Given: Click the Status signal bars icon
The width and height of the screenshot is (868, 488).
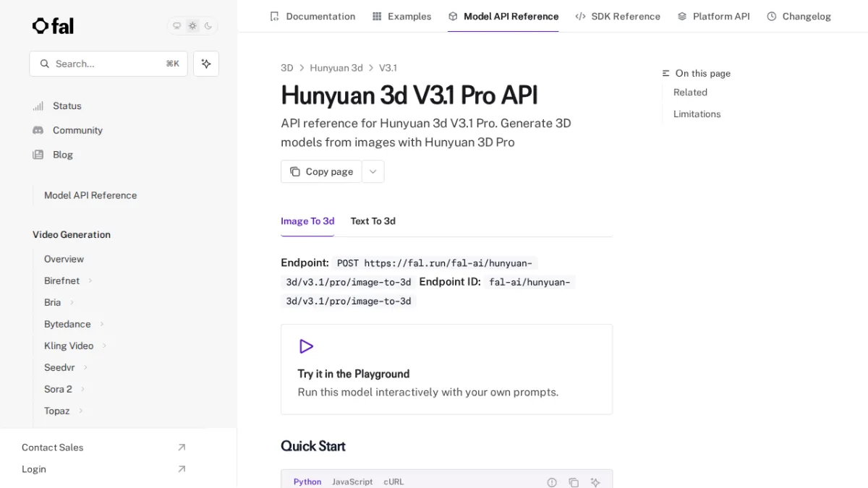Looking at the screenshot, I should click(38, 106).
